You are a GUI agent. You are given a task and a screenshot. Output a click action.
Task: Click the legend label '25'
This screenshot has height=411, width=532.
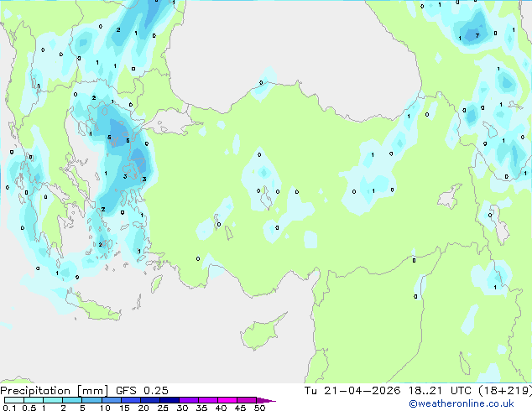[163, 408]
